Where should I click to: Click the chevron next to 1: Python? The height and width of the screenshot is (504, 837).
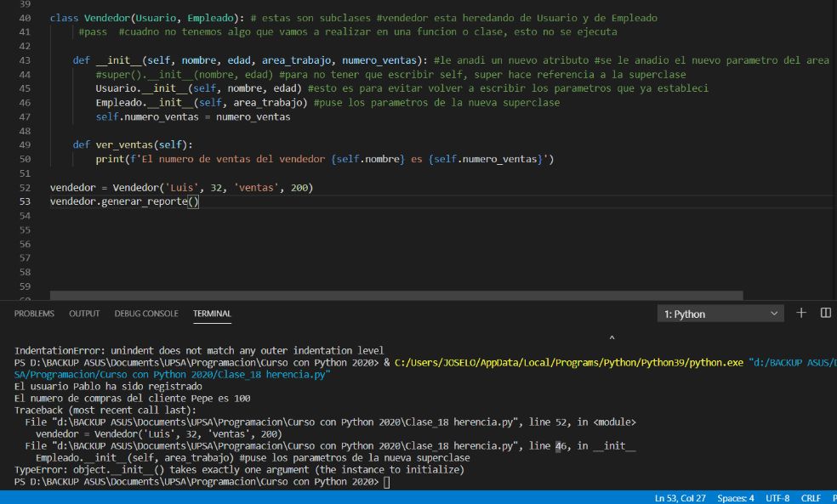point(775,313)
